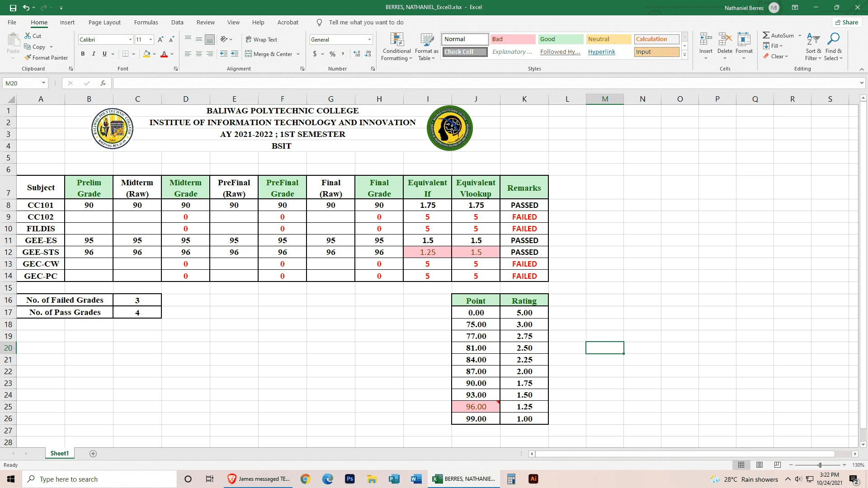Open the number format dropdown
This screenshot has width=868, height=488.
point(369,40)
